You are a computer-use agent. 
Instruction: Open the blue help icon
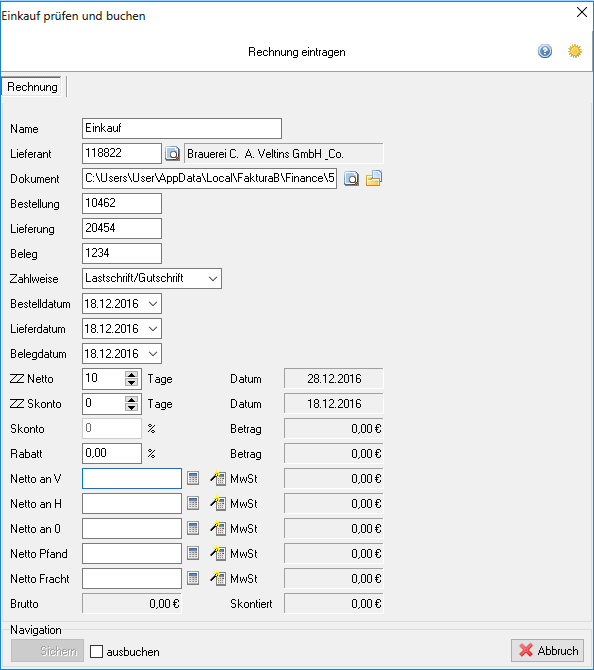point(545,51)
